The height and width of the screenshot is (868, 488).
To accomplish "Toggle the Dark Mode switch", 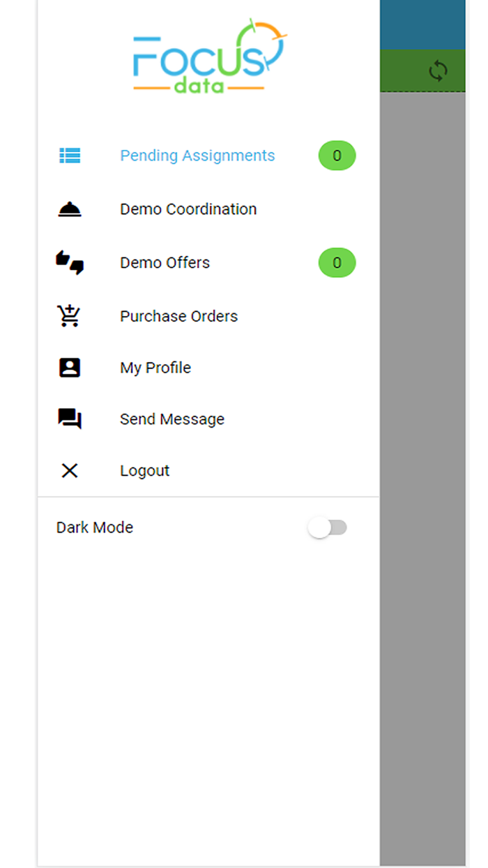I will click(x=327, y=528).
